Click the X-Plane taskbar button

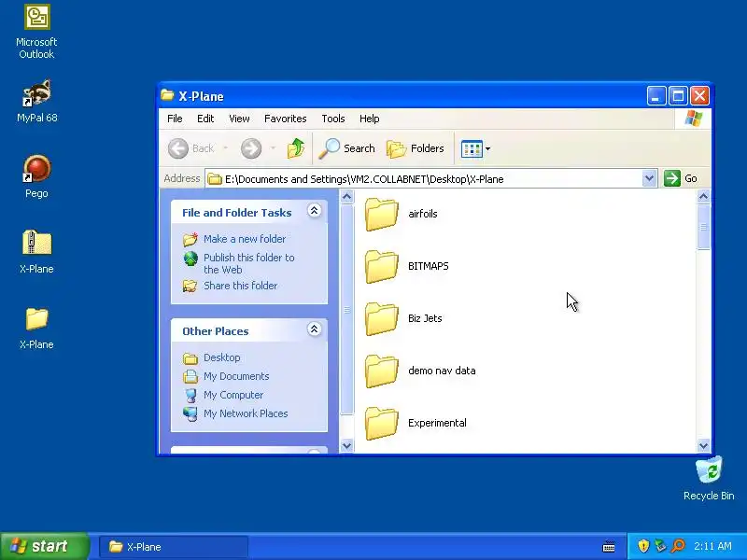tap(174, 547)
